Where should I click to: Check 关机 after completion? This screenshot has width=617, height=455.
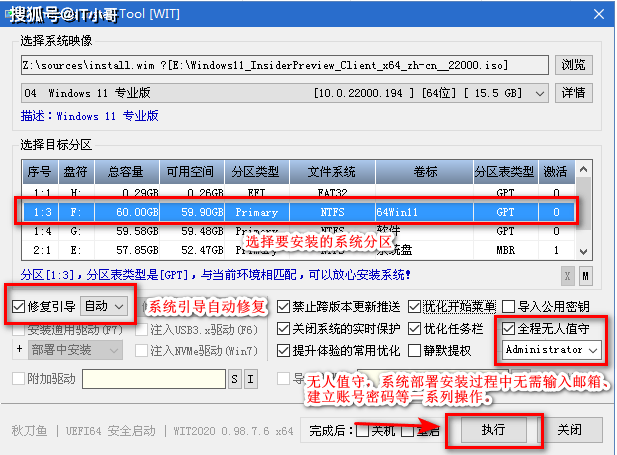(362, 431)
